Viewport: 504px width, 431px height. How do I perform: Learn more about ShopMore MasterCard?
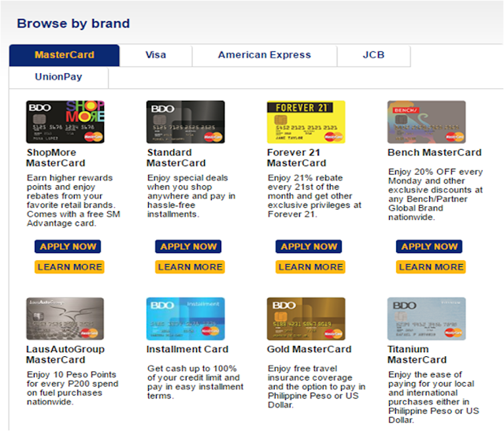coord(69,267)
